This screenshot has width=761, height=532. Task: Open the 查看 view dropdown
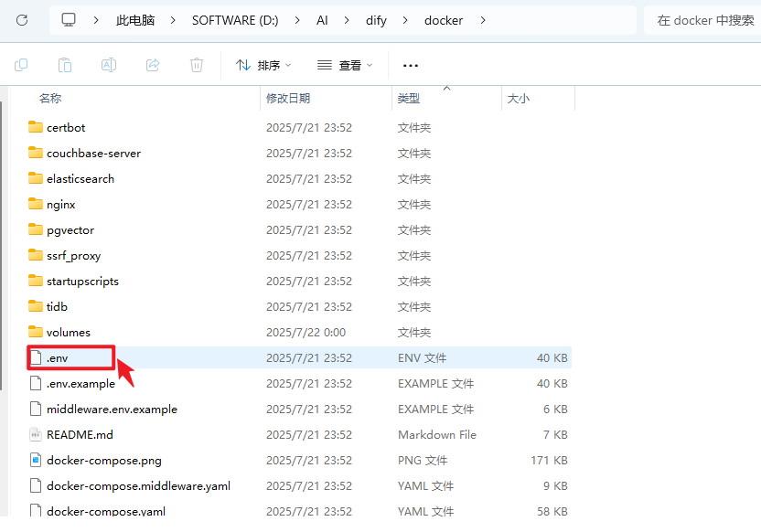pos(348,65)
